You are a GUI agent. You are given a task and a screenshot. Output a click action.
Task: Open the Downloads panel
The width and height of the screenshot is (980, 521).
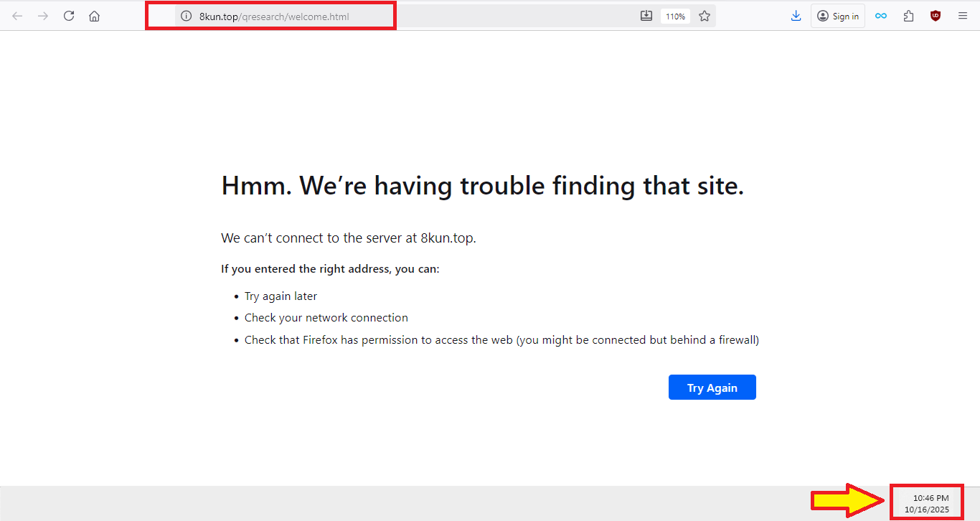[796, 16]
